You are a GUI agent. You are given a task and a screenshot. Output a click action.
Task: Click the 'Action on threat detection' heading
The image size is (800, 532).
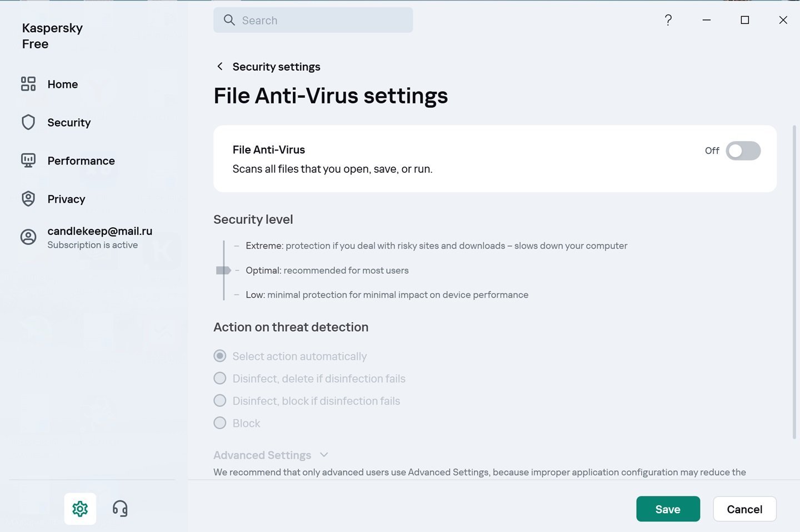click(291, 327)
